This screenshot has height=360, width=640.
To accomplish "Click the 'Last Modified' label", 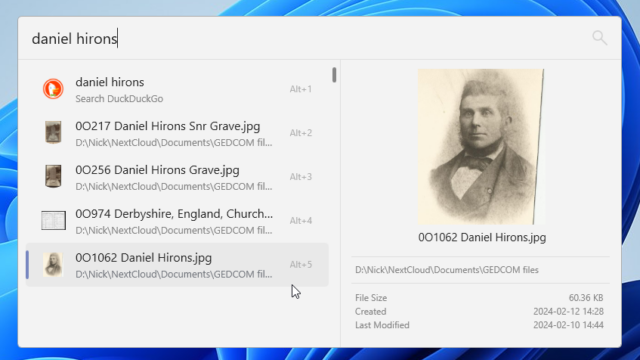I will 382,325.
